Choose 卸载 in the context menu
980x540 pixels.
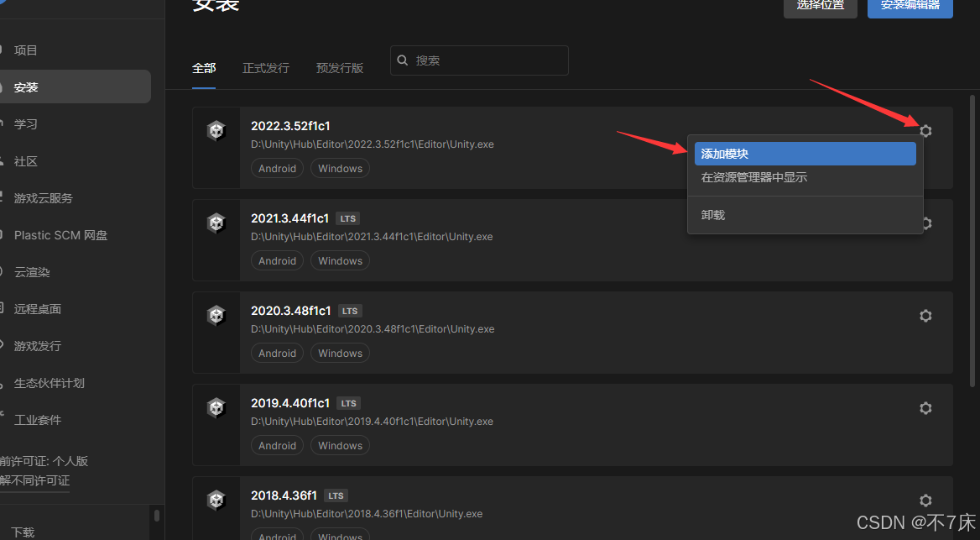point(805,215)
